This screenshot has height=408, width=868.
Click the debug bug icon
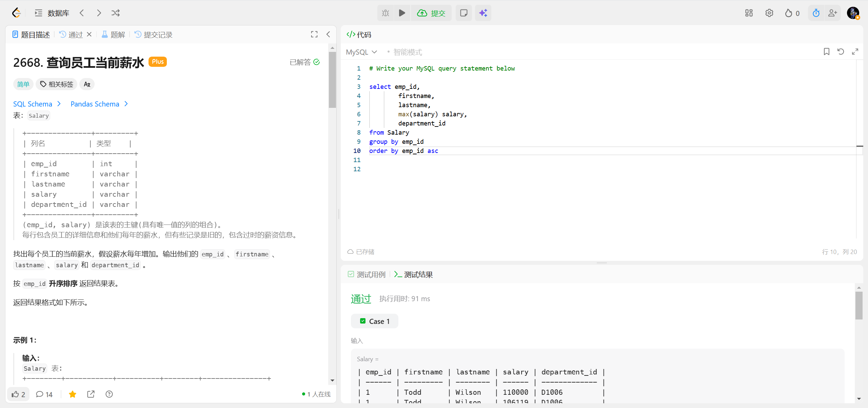click(x=386, y=13)
